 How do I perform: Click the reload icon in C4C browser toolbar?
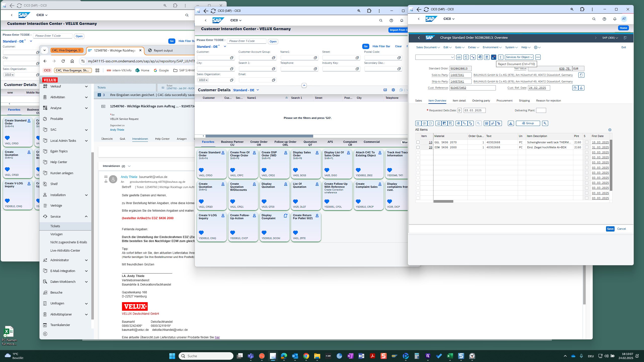(63, 61)
